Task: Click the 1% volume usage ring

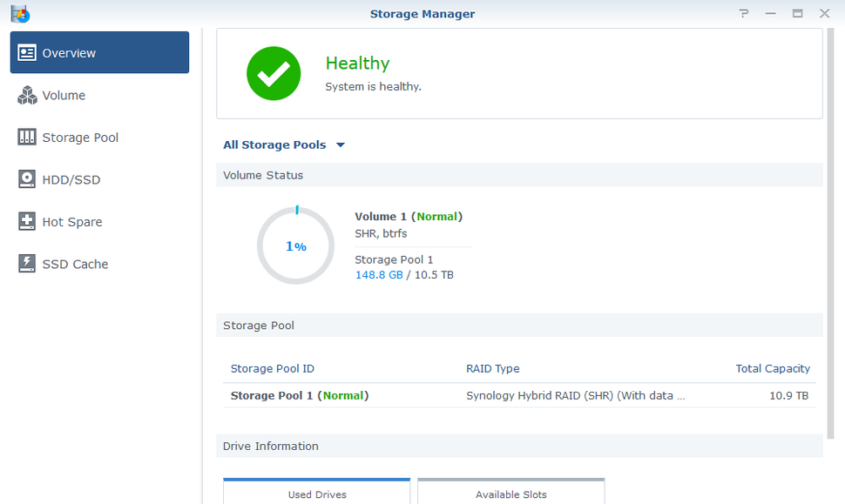Action: tap(295, 245)
